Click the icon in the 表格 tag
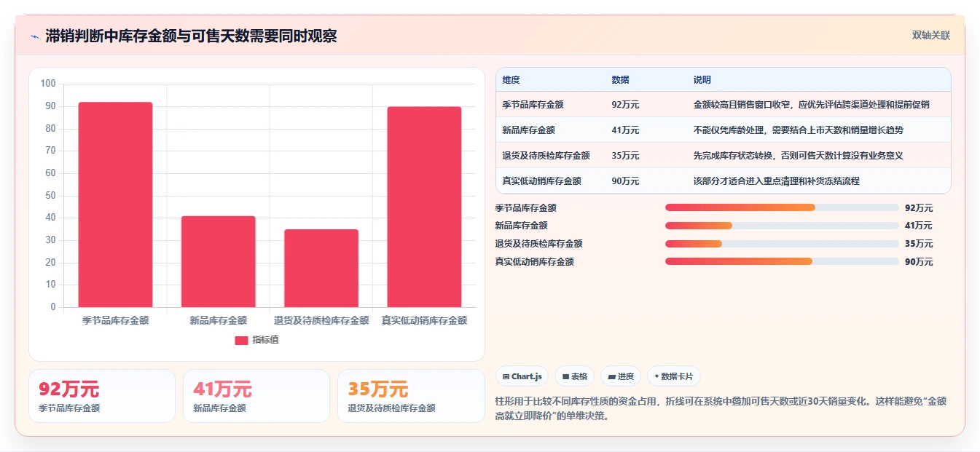The image size is (980, 452). (x=565, y=376)
